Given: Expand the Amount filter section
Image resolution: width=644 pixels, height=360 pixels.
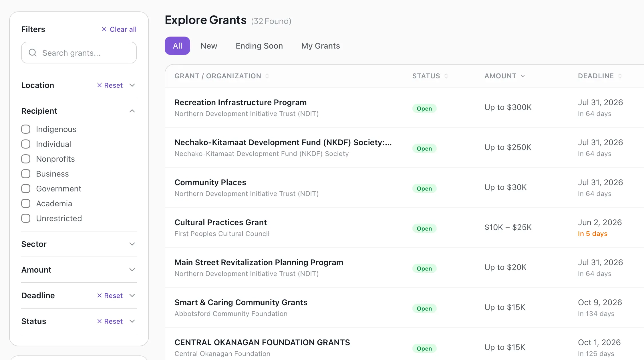Looking at the screenshot, I should point(132,270).
